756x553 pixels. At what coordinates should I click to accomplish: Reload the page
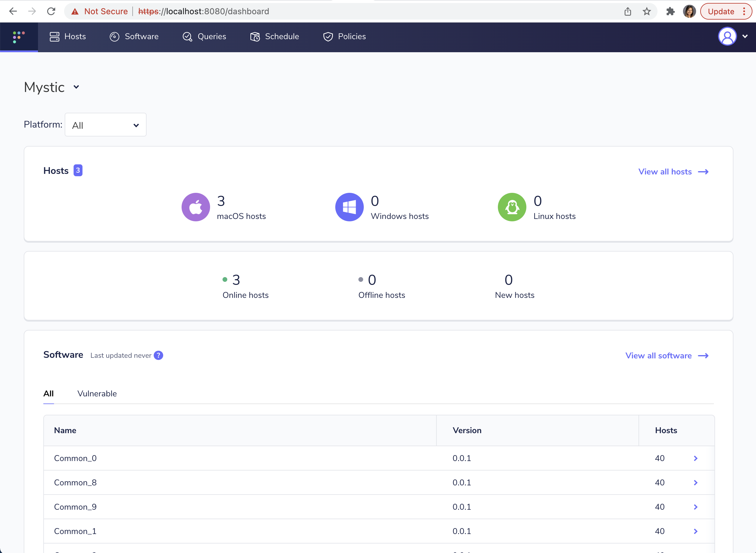51,11
